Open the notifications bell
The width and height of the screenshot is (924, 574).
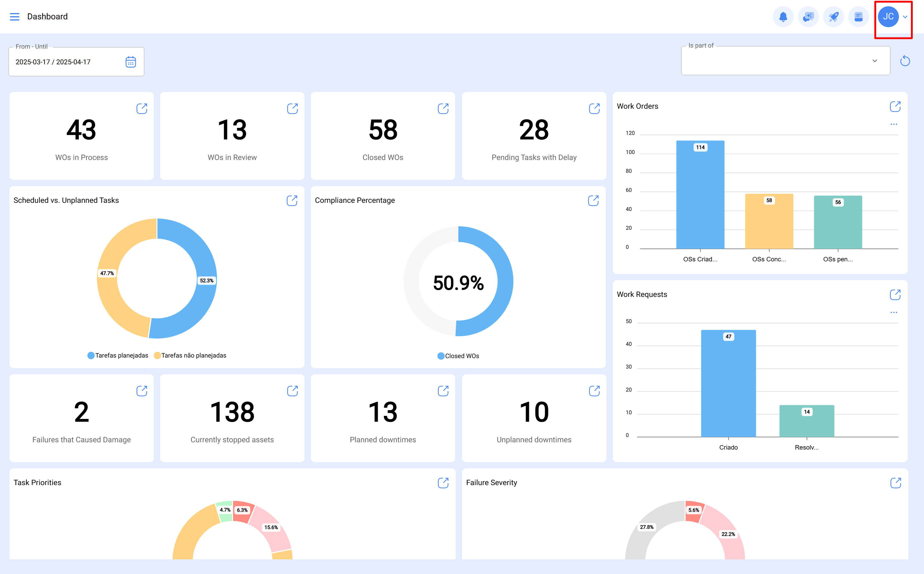783,17
